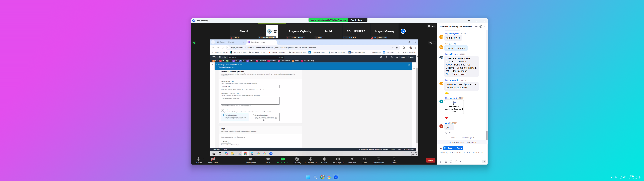Click the red Leave button
Image resolution: width=644 pixels, height=181 pixels.
tap(430, 161)
